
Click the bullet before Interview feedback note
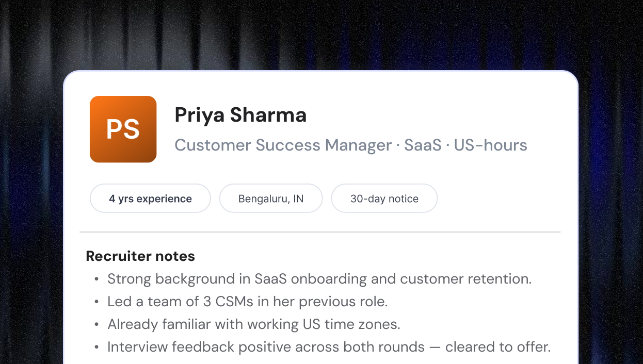coord(97,348)
